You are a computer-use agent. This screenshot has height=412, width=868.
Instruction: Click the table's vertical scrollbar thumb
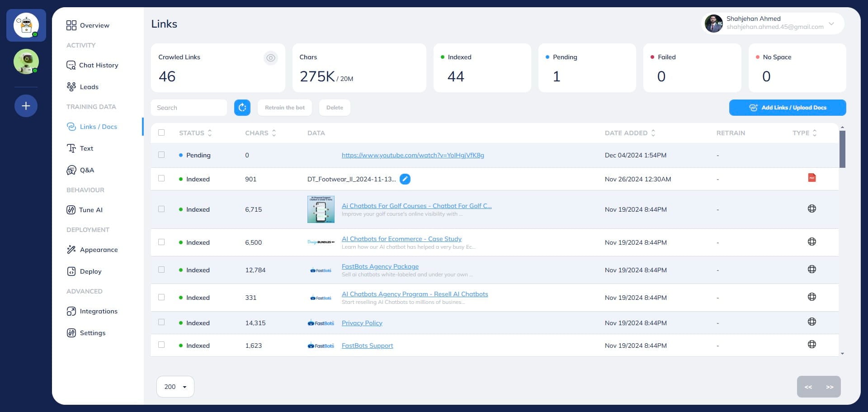[842, 149]
